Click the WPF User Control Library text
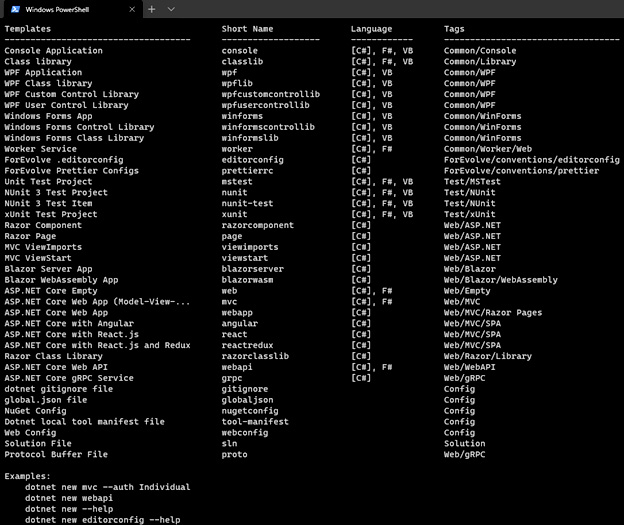The width and height of the screenshot is (624, 525). tap(66, 105)
